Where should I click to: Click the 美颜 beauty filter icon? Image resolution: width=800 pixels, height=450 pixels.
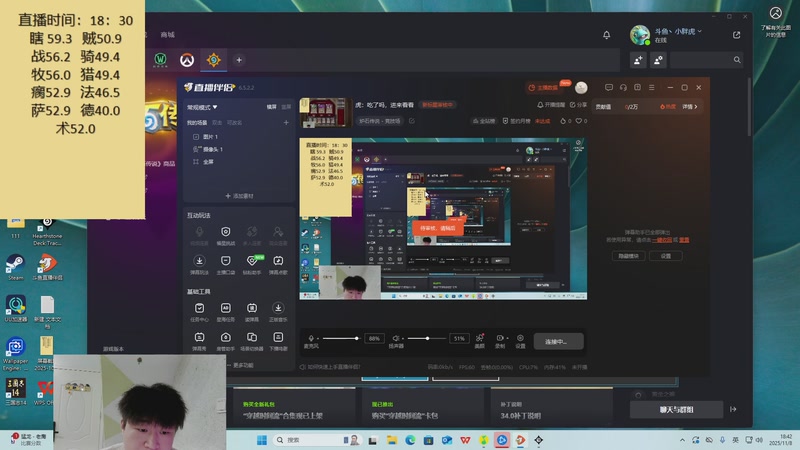[x=480, y=340]
